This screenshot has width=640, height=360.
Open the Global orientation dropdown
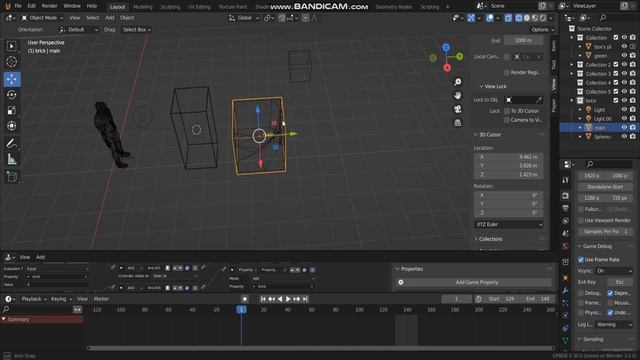244,18
